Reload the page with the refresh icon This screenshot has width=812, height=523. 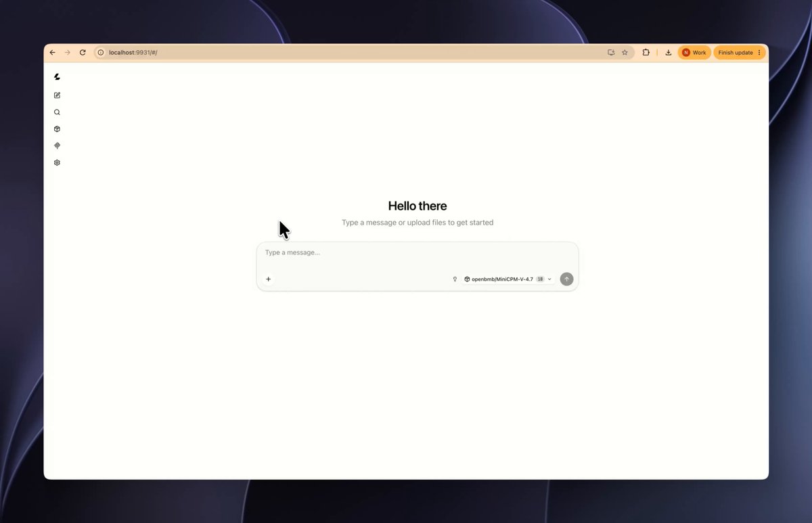(83, 52)
